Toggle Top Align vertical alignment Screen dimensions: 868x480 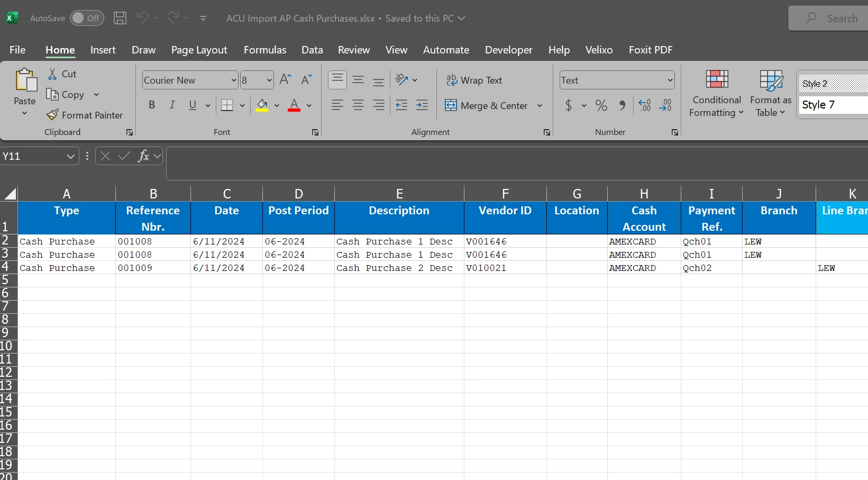337,80
